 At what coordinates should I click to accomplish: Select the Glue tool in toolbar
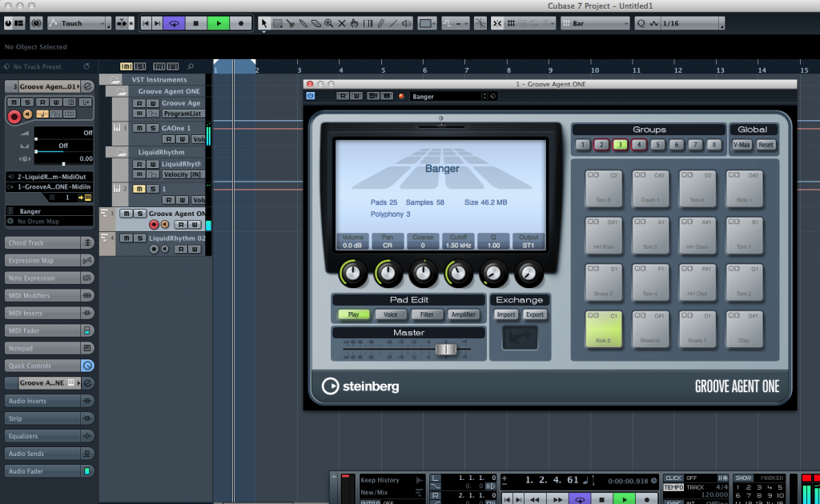[303, 23]
